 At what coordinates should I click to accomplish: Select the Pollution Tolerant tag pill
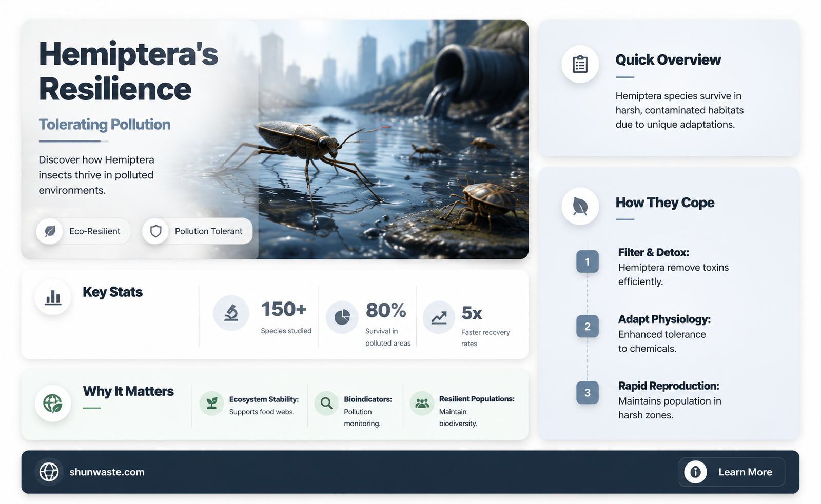coord(197,231)
